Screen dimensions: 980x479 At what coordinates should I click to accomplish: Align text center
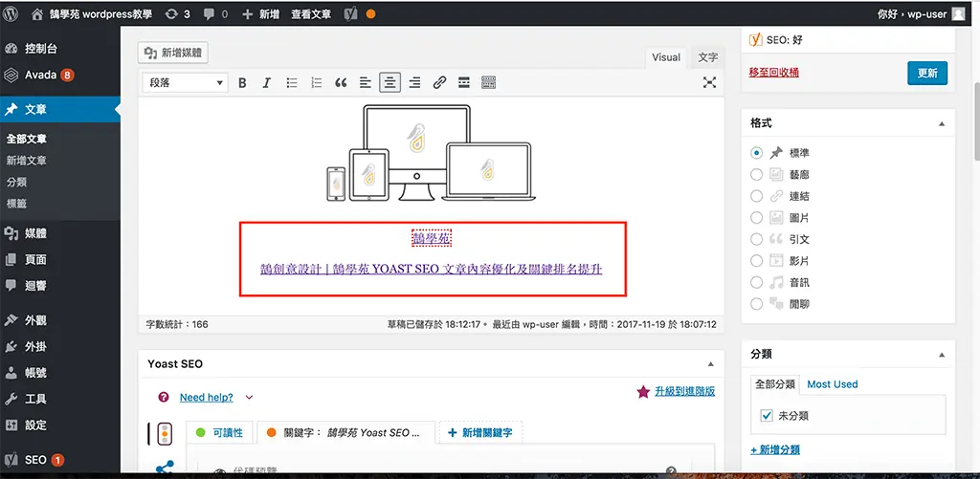pos(390,82)
